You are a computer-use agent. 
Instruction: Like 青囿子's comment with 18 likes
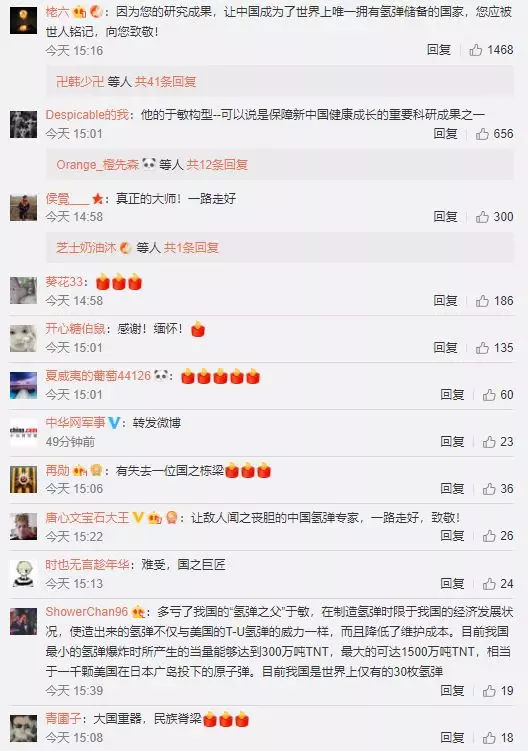(489, 738)
